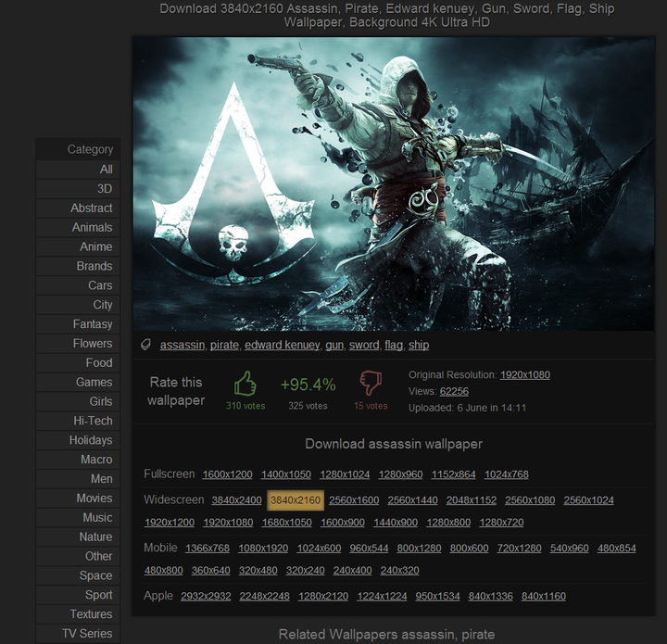Open the Hi-Tech category
The width and height of the screenshot is (667, 644).
[x=78, y=421]
